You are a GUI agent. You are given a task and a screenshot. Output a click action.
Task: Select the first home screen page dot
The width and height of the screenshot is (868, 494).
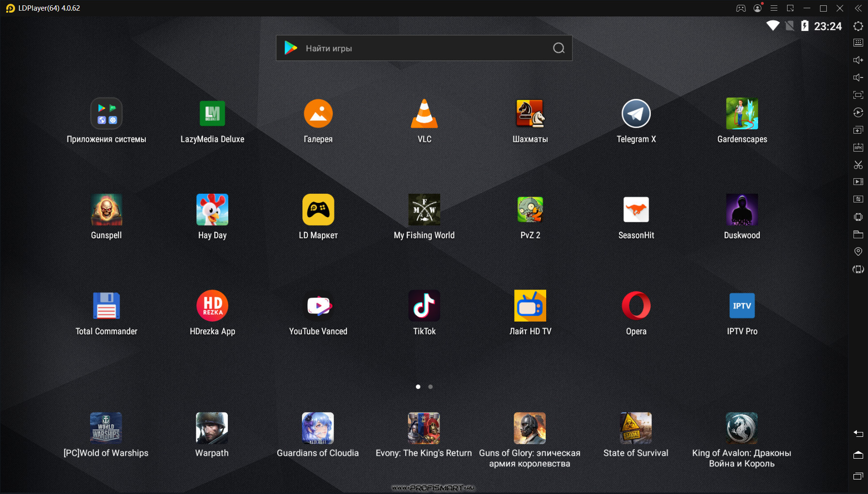(418, 386)
